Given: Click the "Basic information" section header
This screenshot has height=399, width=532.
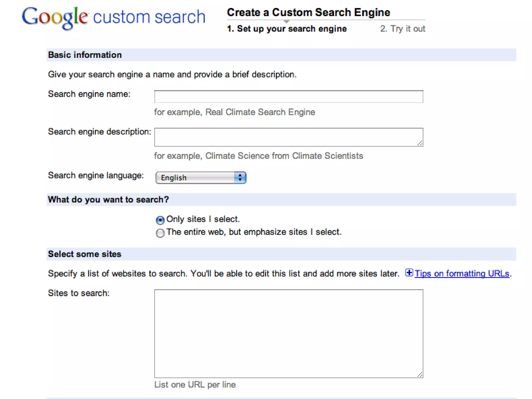Looking at the screenshot, I should click(85, 55).
